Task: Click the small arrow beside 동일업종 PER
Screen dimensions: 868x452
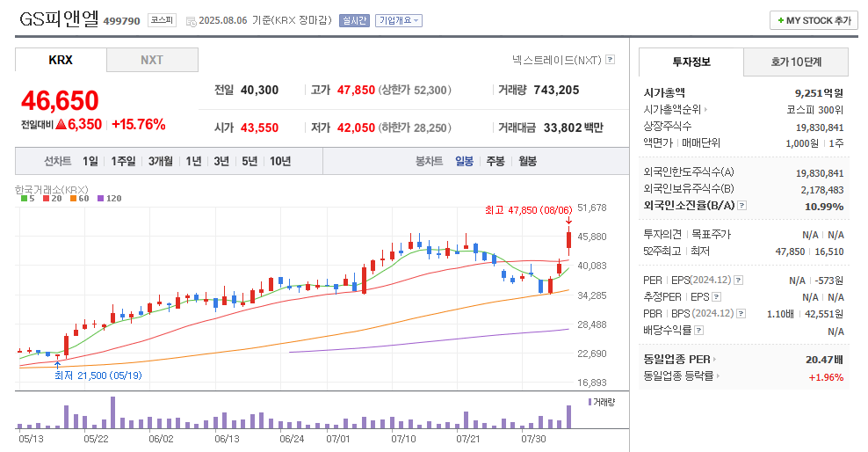Action: point(714,360)
